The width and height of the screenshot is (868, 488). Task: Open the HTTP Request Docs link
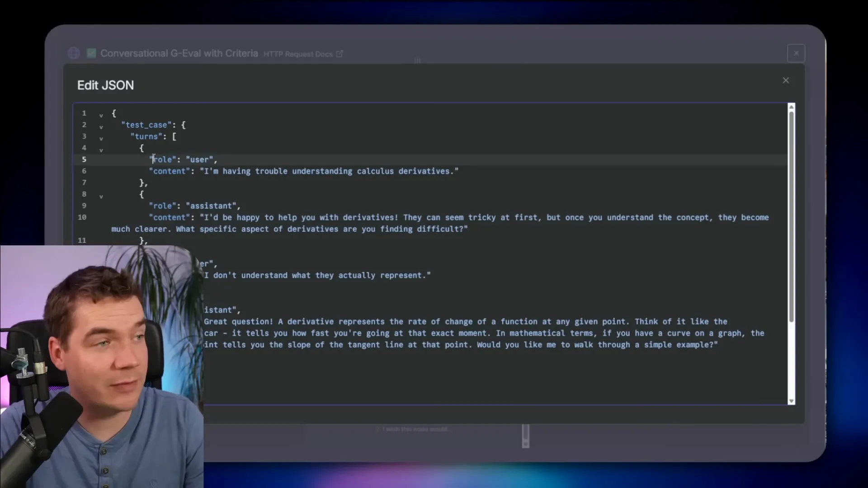click(x=298, y=54)
